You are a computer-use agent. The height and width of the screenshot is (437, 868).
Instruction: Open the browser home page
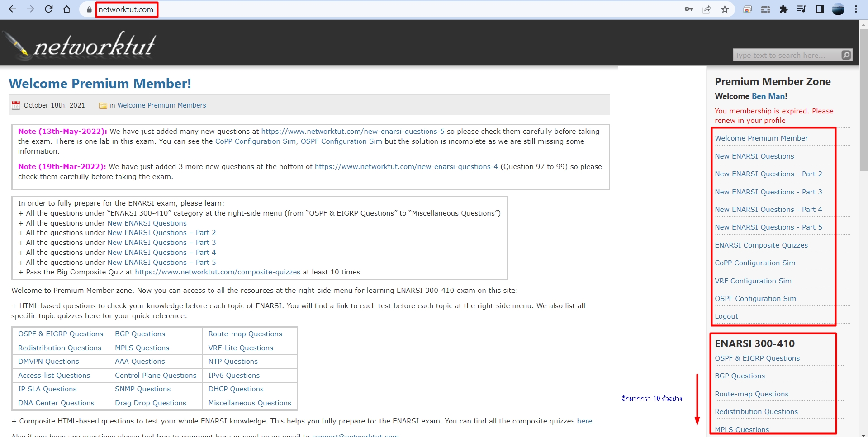67,9
